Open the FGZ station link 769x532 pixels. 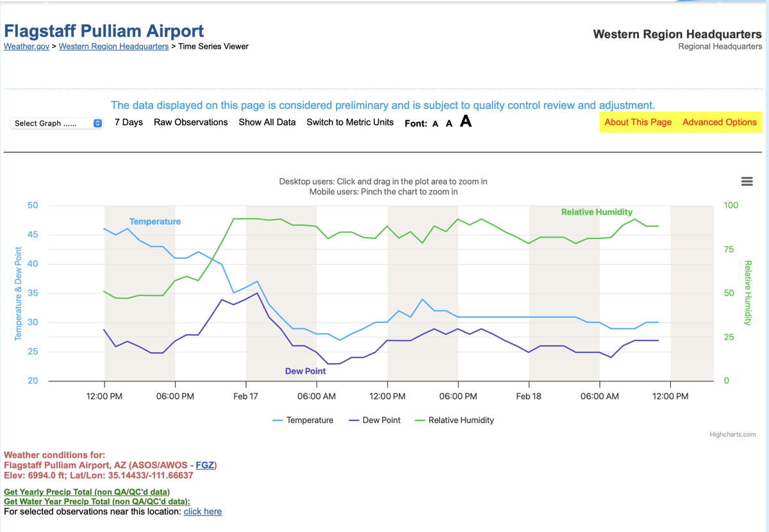click(205, 465)
